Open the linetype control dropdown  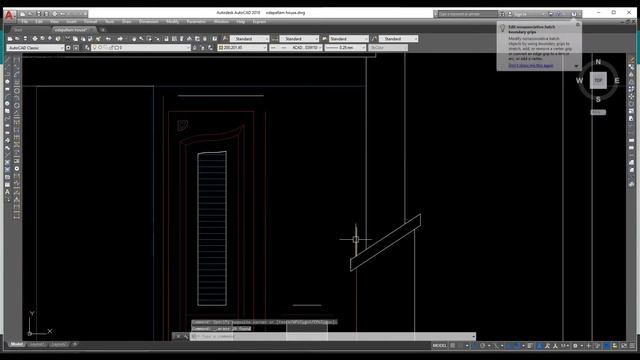click(296, 48)
